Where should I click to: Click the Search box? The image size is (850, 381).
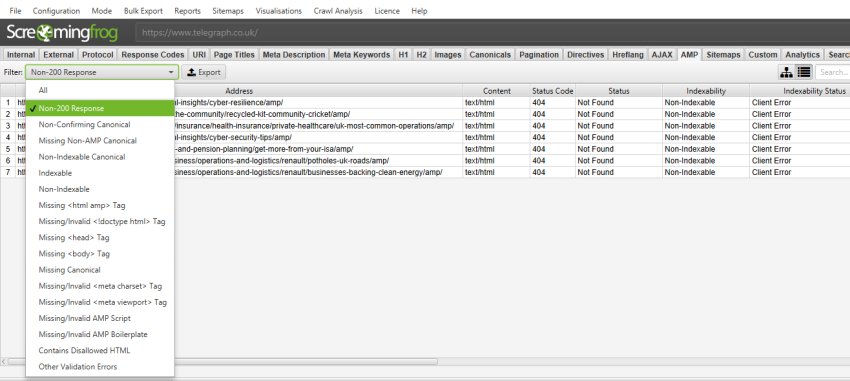coord(833,72)
